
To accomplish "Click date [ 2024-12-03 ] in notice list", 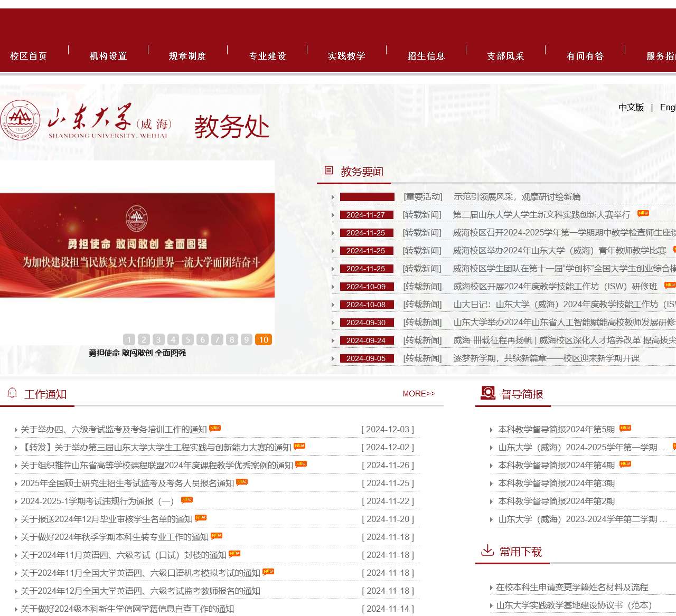I will coord(388,429).
